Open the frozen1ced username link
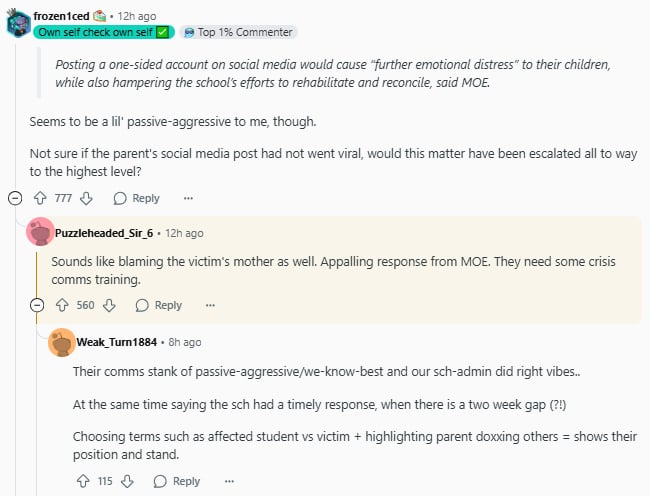Viewport: 650px width, 496px height. 61,16
